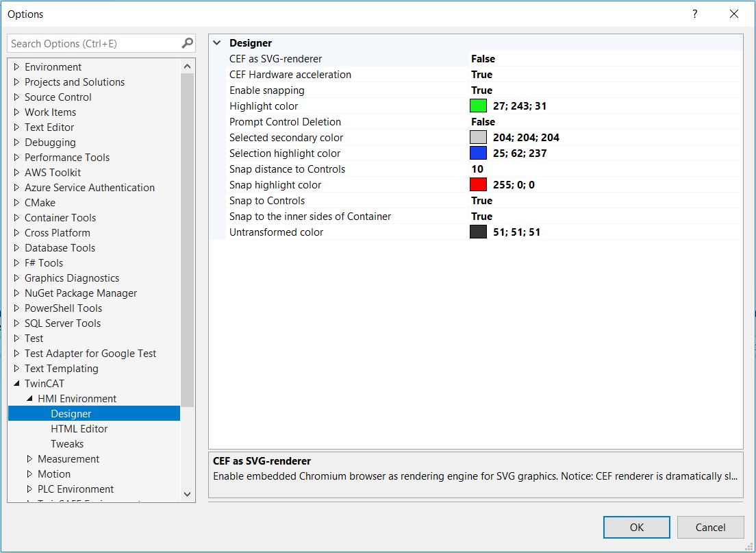This screenshot has height=553, width=756.
Task: Click the red Snap highlight color swatch
Action: (478, 184)
